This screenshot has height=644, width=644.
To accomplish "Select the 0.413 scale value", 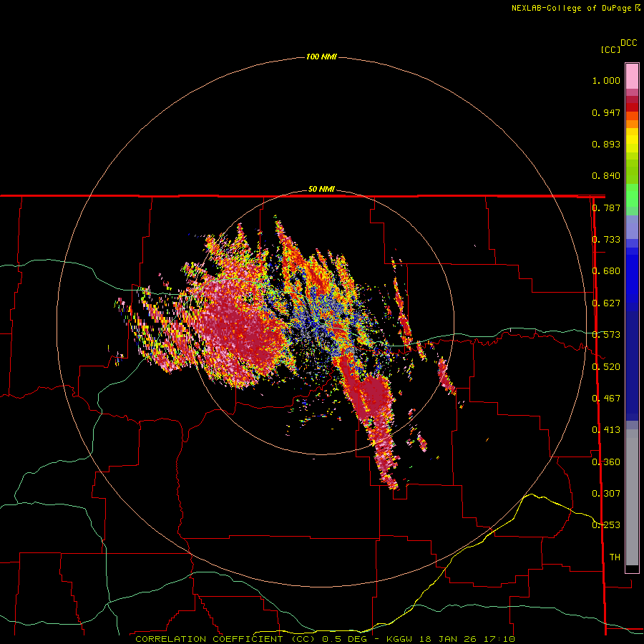I will pyautogui.click(x=606, y=430).
